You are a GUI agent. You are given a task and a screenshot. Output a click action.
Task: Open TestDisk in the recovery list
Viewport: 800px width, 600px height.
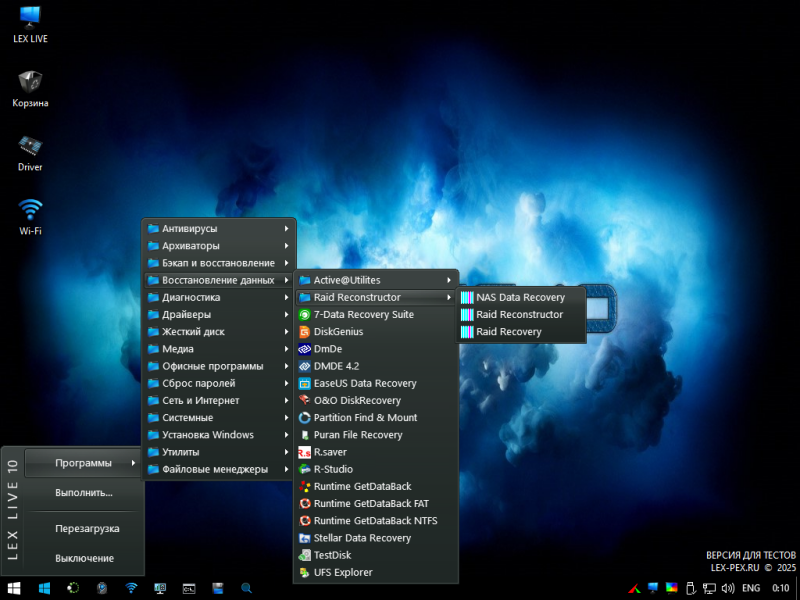(x=333, y=555)
